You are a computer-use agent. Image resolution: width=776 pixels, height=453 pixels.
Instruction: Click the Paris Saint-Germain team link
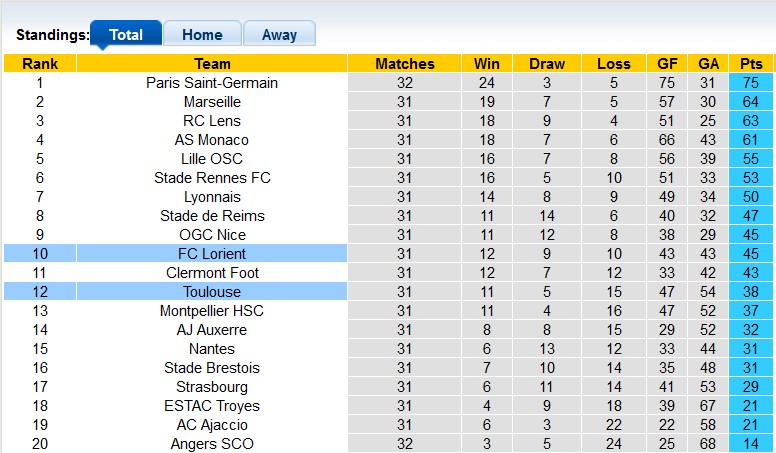pos(212,83)
